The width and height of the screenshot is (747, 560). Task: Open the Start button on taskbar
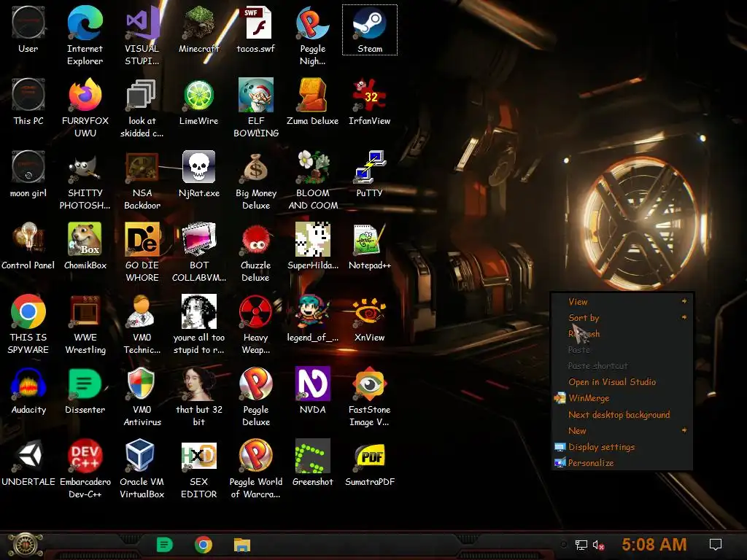(26, 545)
